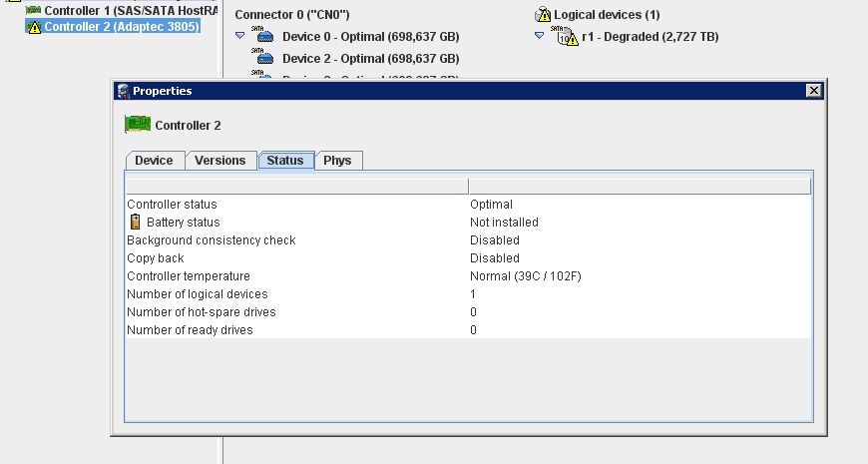Click the warning icon beside Controller 2 in tree
The image size is (868, 464).
point(34,27)
